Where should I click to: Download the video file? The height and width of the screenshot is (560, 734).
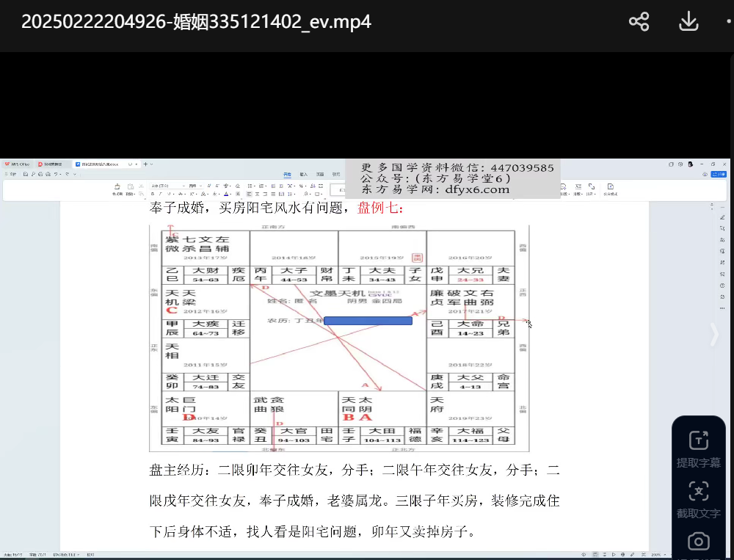pos(688,22)
